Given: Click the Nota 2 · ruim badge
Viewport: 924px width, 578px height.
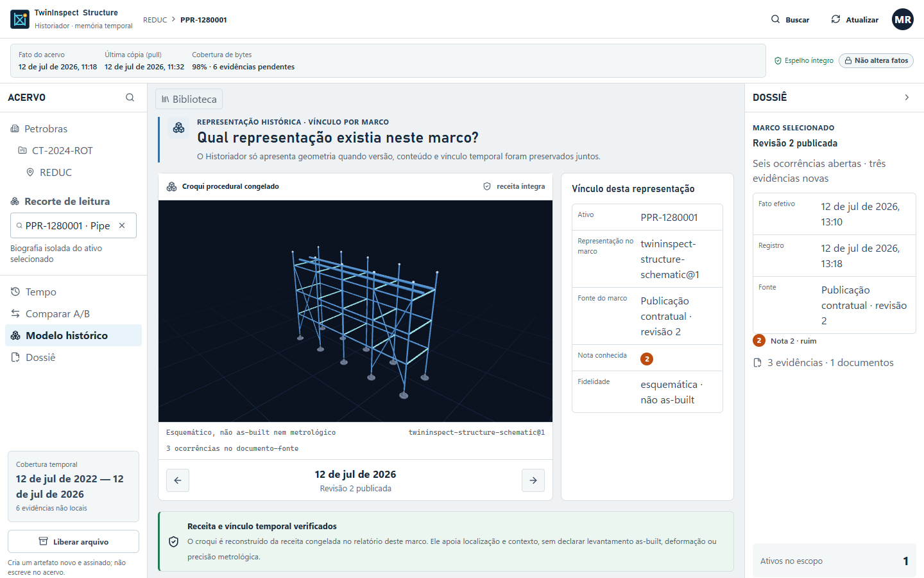Looking at the screenshot, I should point(785,341).
